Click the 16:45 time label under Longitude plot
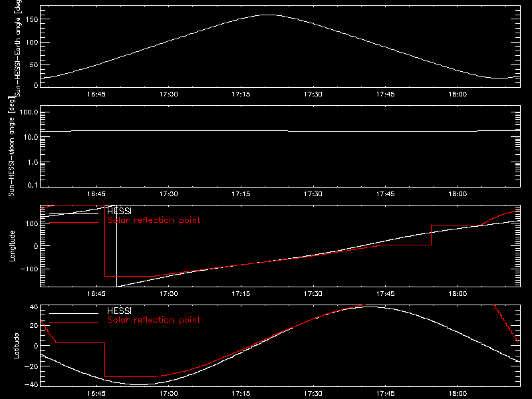The image size is (532, 399). tap(96, 294)
